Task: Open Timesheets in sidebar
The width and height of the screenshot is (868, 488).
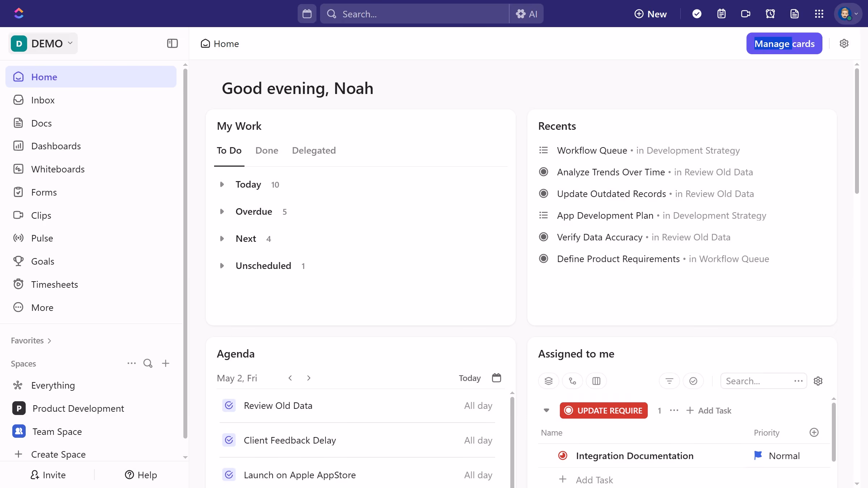Action: pyautogui.click(x=91, y=284)
